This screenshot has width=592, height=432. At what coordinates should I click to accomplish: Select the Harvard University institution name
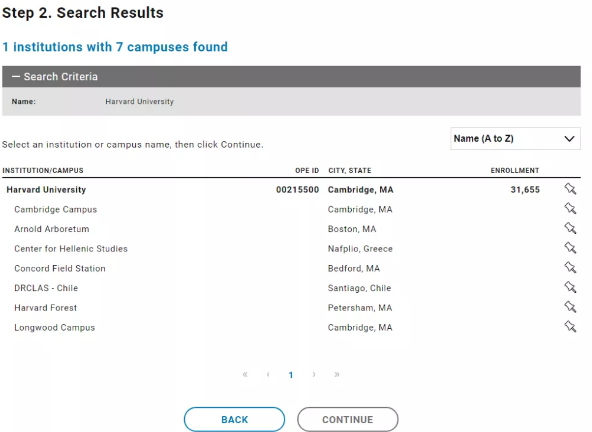tap(46, 190)
